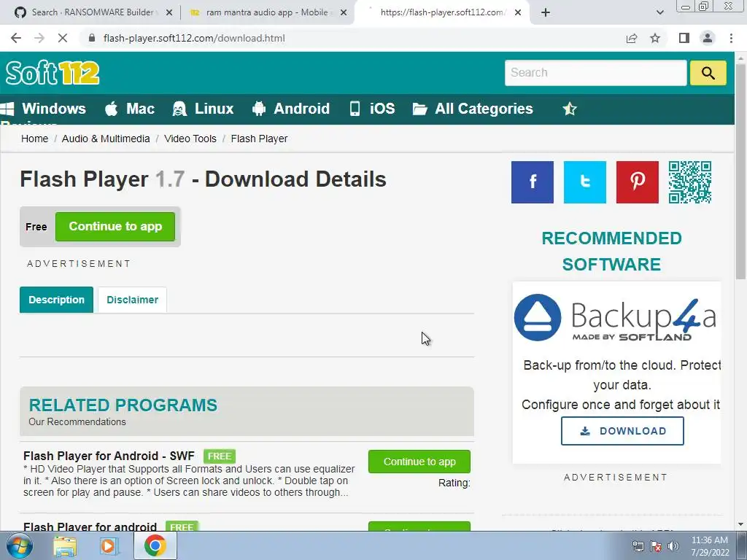Open tab search dropdown arrow
The image size is (747, 560).
tap(659, 12)
